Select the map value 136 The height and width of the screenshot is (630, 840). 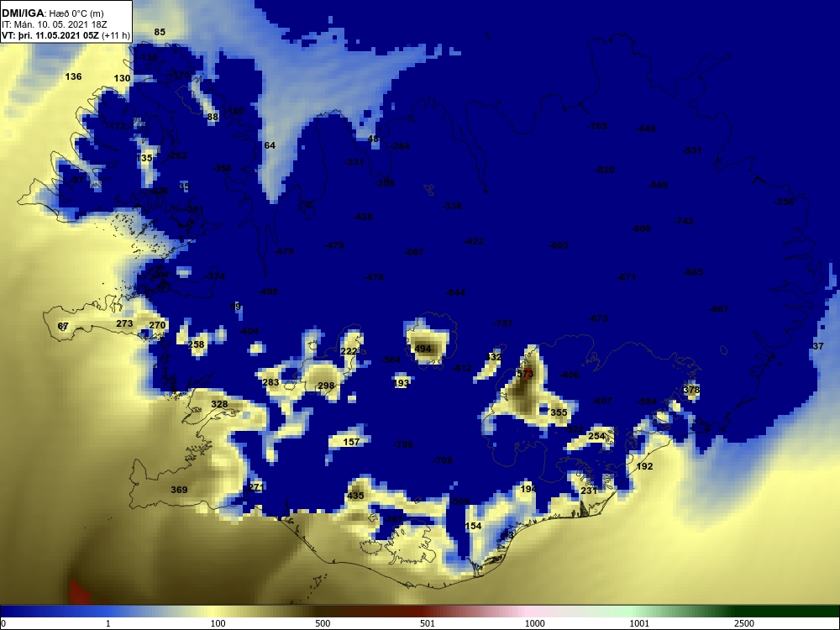[73, 76]
